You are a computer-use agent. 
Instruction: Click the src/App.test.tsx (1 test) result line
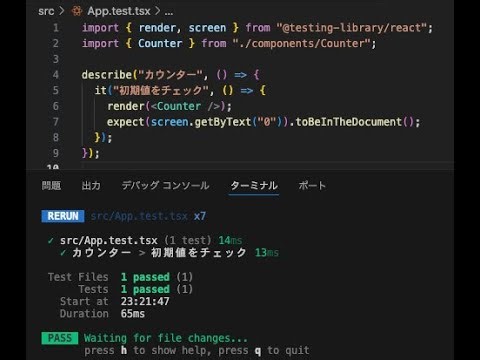pos(145,240)
